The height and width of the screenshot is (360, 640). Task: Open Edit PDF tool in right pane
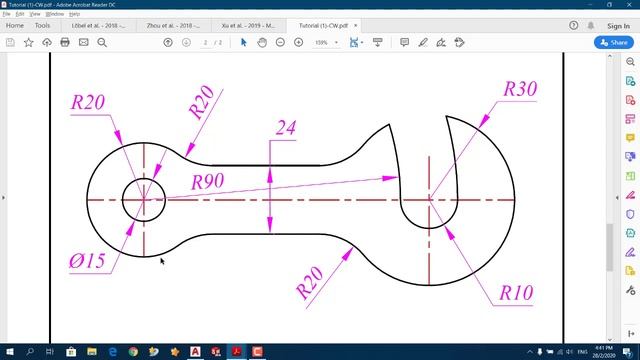coord(630,119)
